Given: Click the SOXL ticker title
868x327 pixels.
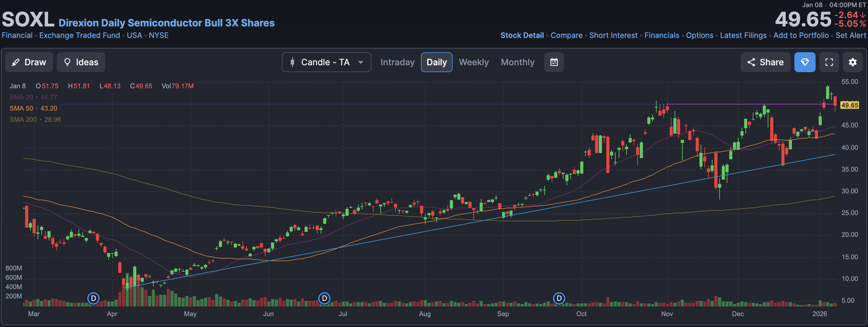Looking at the screenshot, I should click(28, 19).
